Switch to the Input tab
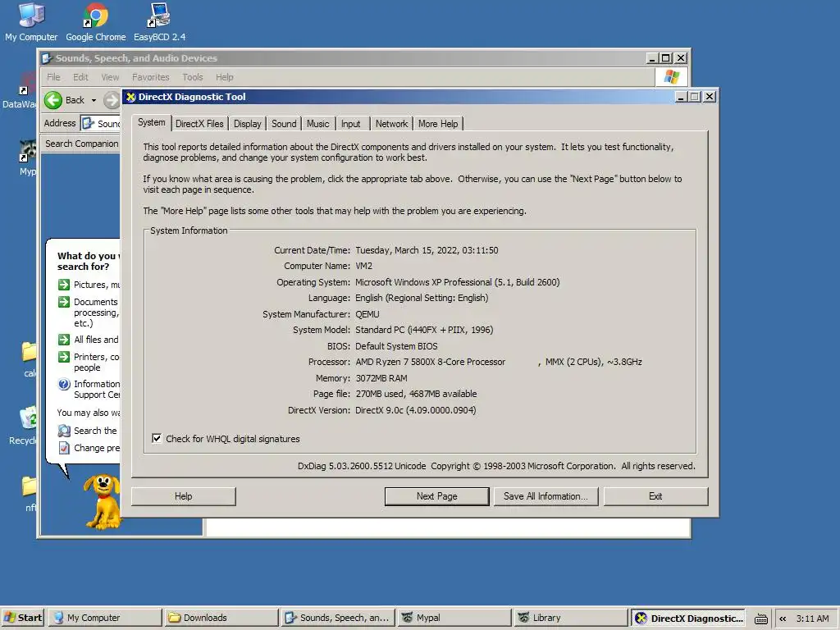Screen dimensions: 840x630 pyautogui.click(x=351, y=124)
